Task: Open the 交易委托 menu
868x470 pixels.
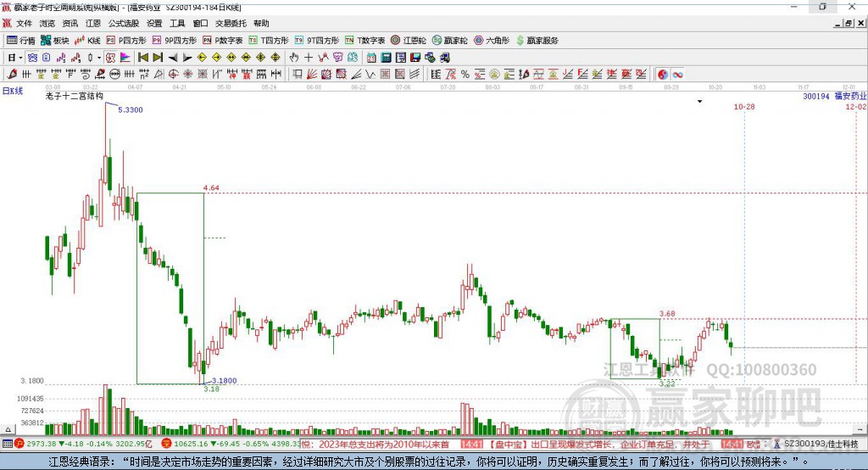Action: point(231,23)
